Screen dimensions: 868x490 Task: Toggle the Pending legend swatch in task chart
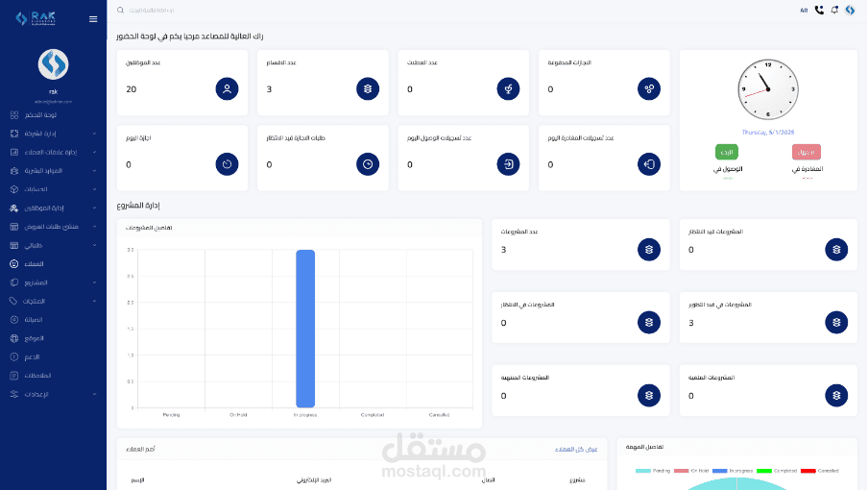(x=642, y=471)
